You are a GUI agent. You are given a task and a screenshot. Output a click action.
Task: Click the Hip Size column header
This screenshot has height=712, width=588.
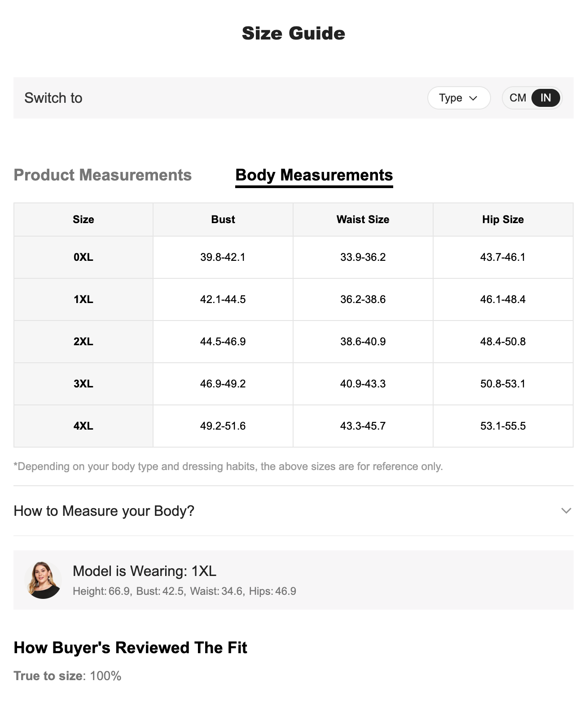click(x=503, y=220)
